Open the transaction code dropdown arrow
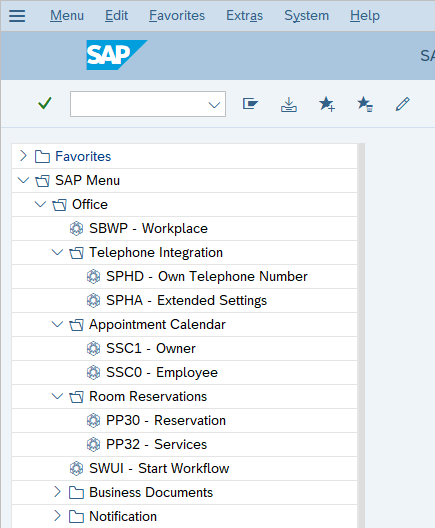Image resolution: width=435 pixels, height=528 pixels. [x=214, y=105]
